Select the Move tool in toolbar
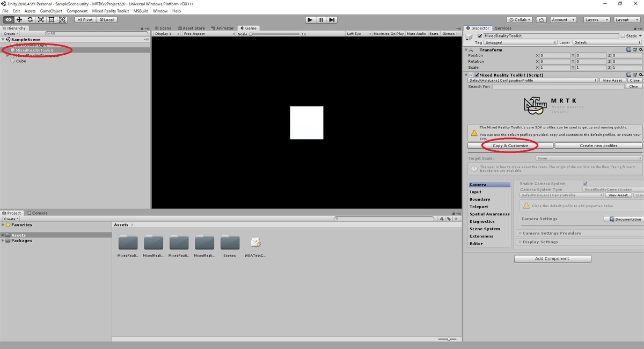The image size is (644, 349). (19, 19)
